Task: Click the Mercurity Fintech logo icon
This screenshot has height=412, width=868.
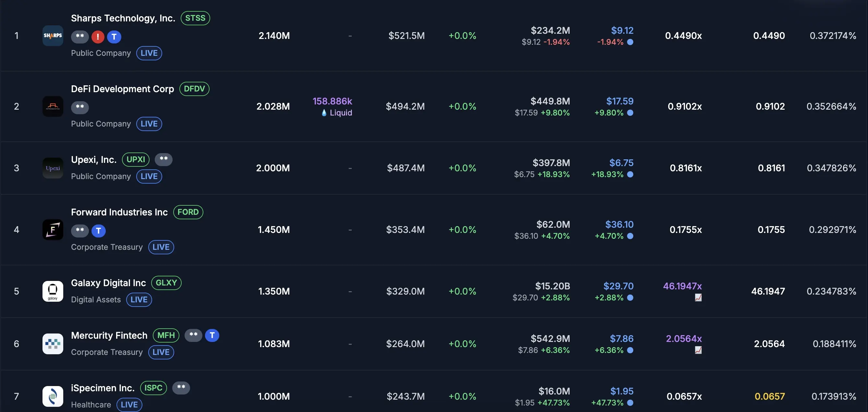Action: [x=53, y=344]
